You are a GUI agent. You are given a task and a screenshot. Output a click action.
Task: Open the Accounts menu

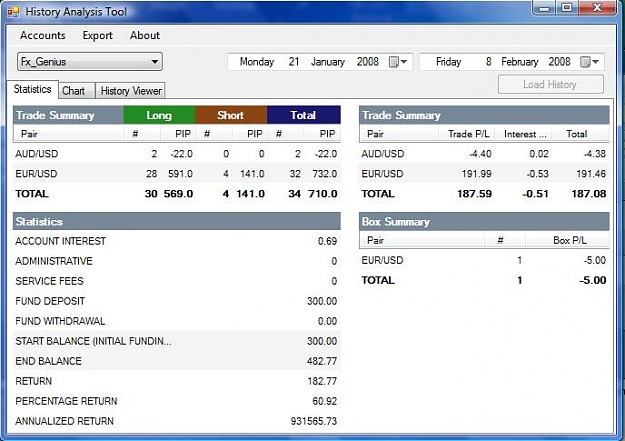43,35
